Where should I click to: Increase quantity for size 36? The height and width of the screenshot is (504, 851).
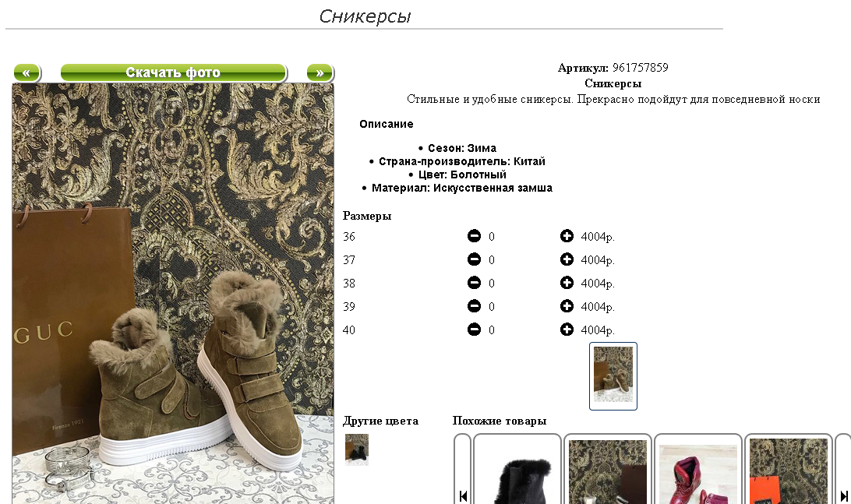click(567, 236)
